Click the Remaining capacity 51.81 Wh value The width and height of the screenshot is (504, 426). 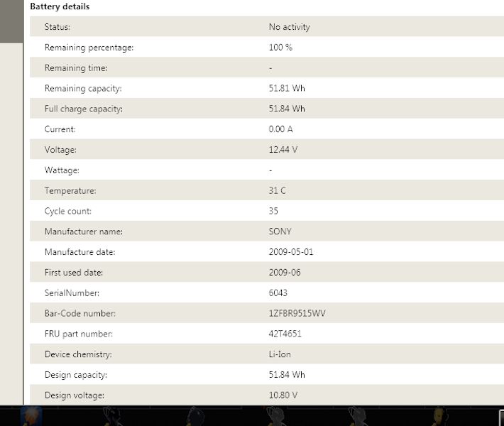click(x=287, y=89)
